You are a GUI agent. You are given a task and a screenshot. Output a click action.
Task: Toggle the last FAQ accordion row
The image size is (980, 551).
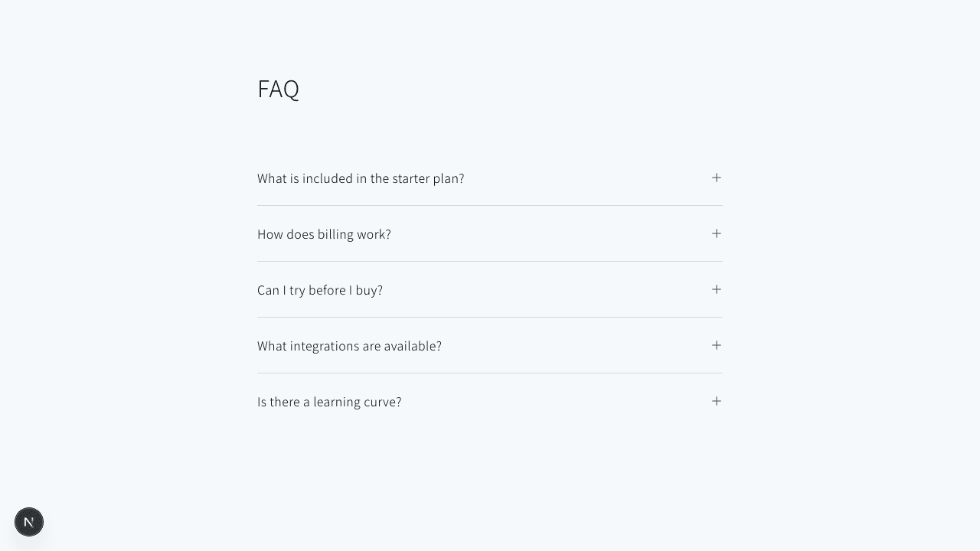(490, 402)
